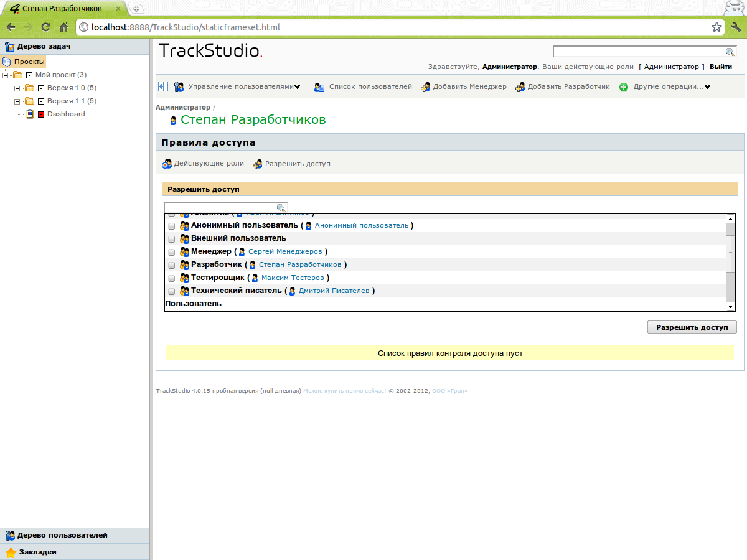
Task: Select the Версия 1.0 (5) label in the tree
Action: 72,88
